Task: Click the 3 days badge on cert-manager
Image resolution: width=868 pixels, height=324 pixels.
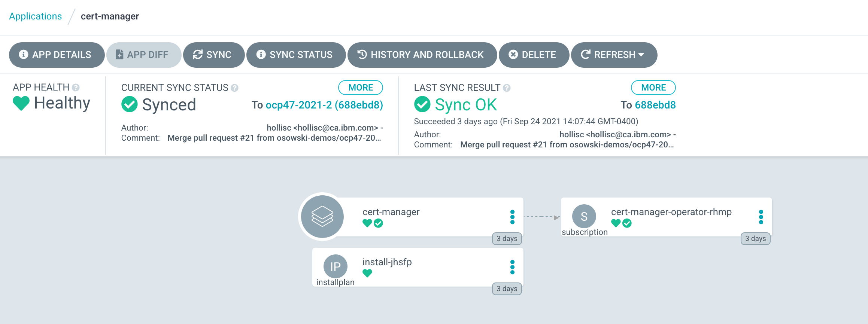Action: point(507,239)
